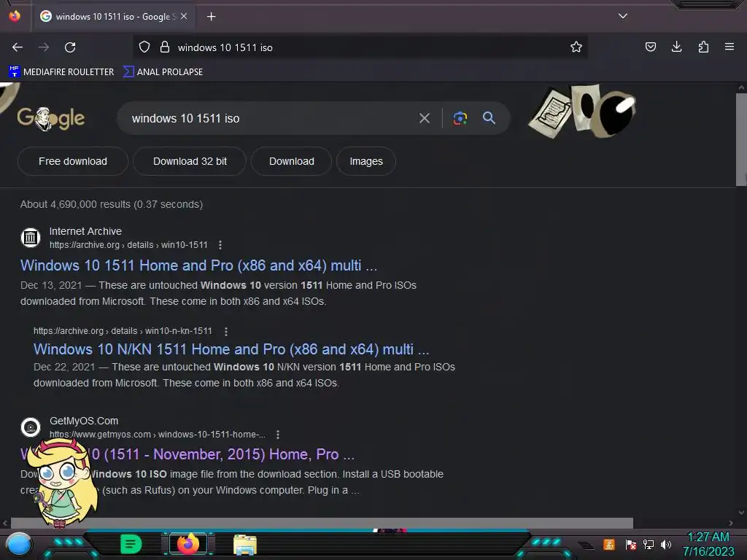Click the doodle artwork beside the search bar
Screen dimensions: 747x560
[582, 112]
